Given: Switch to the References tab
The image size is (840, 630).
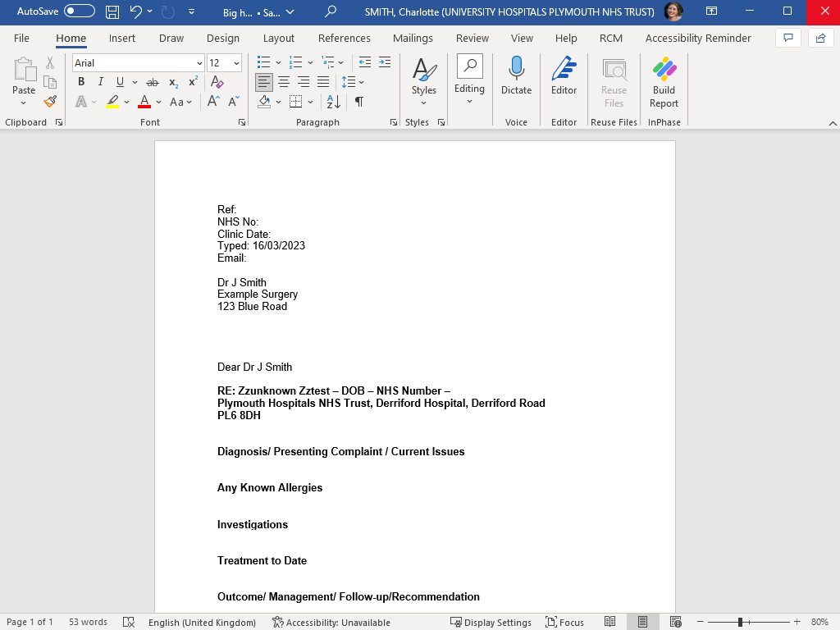Looking at the screenshot, I should coord(344,38).
